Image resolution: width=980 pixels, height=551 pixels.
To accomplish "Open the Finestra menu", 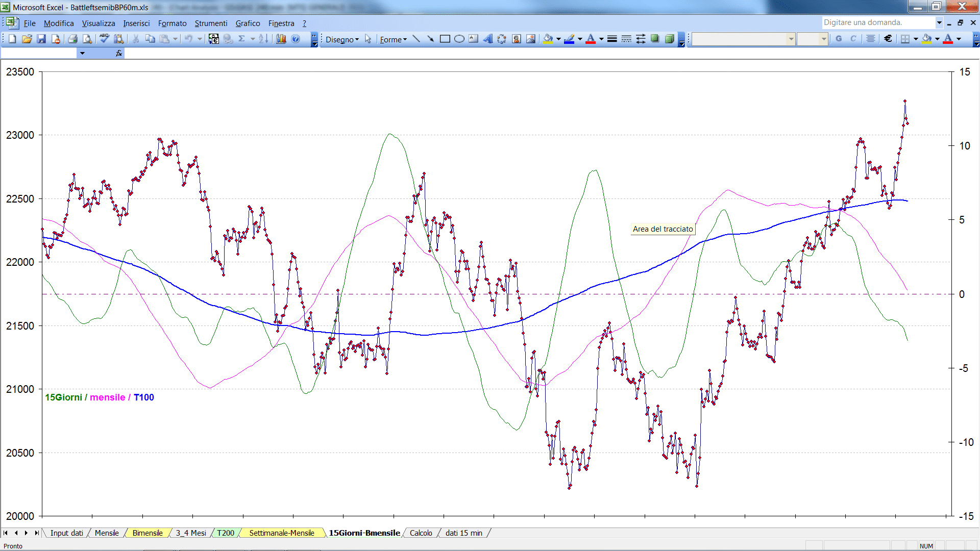I will coord(281,23).
